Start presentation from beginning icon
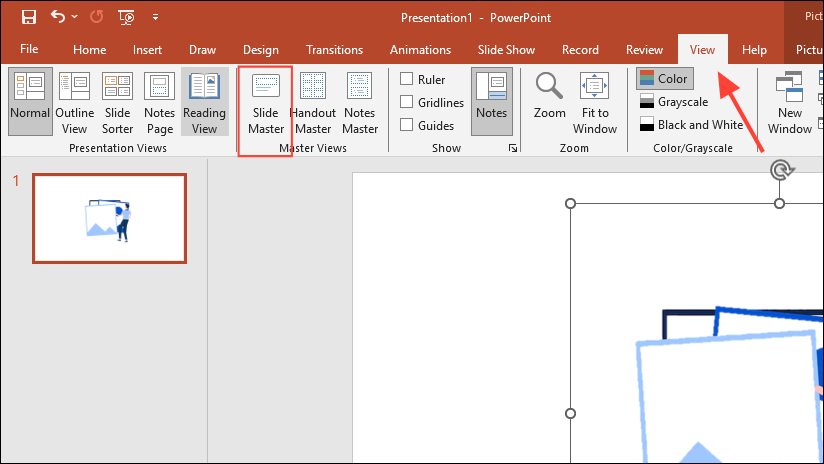This screenshot has width=824, height=464. tap(126, 17)
